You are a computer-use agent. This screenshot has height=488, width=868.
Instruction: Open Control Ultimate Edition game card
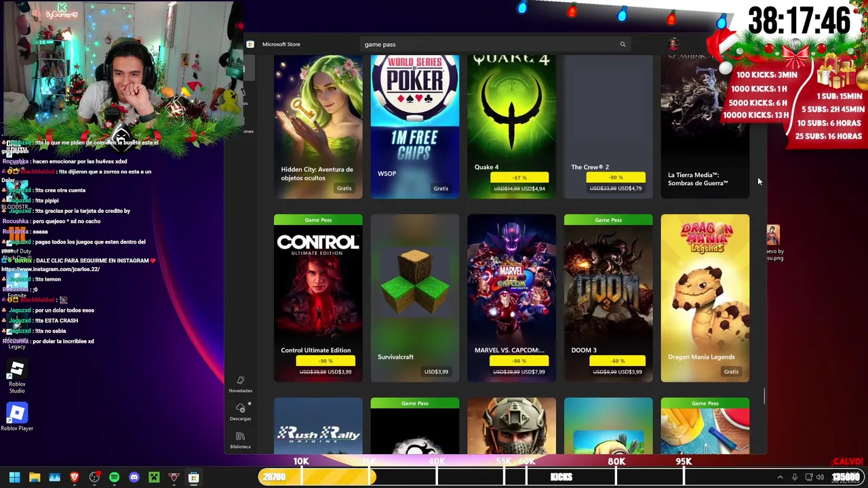coord(318,298)
